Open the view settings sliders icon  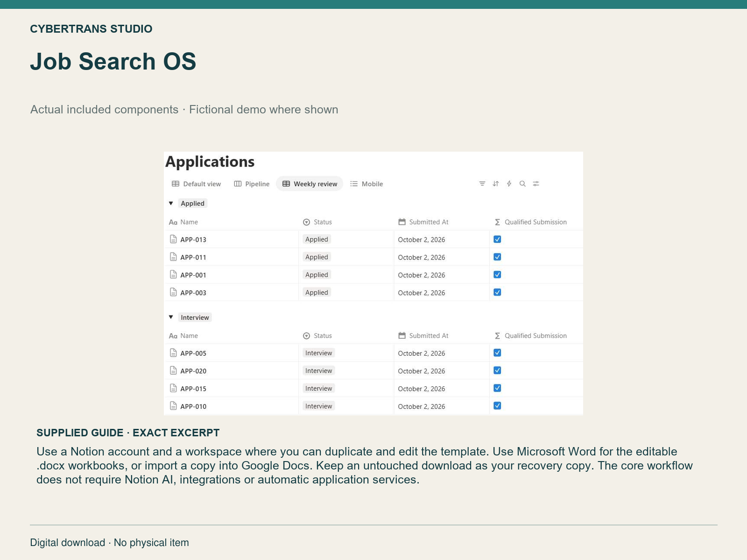click(x=536, y=184)
